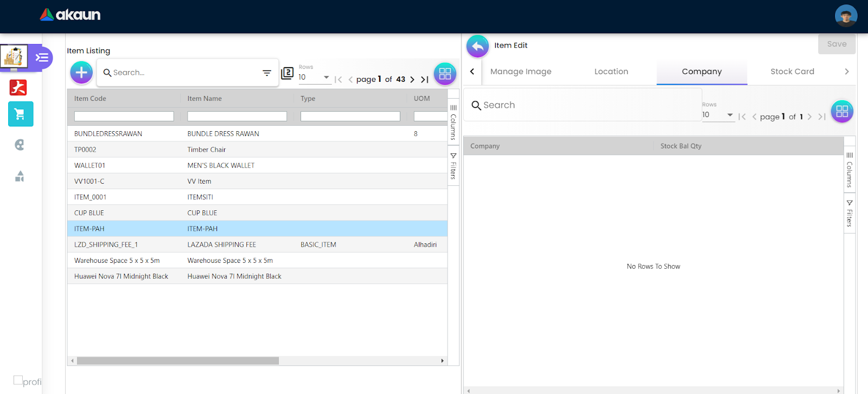Toggle the Columns side panel in Item Listing

point(454,122)
